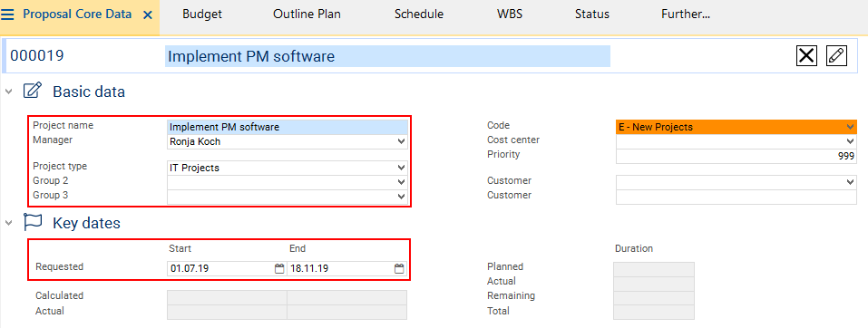The height and width of the screenshot is (328, 868).
Task: Click the Actual End date field
Action: point(347,312)
